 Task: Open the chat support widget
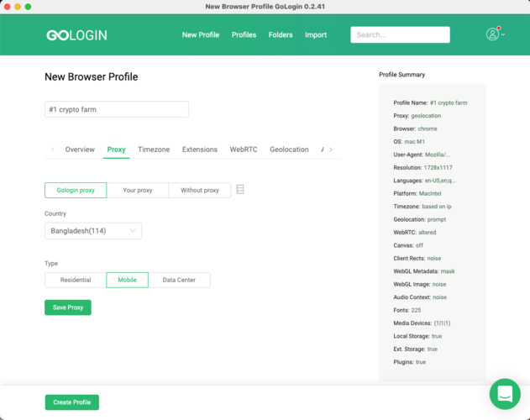point(505,393)
